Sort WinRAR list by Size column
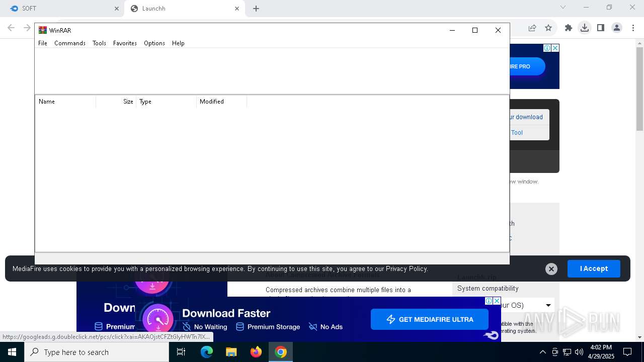The width and height of the screenshot is (644, 362). click(116, 102)
